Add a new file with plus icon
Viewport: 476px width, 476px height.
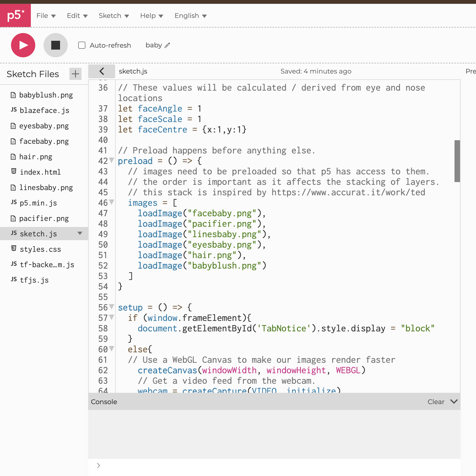pos(75,74)
